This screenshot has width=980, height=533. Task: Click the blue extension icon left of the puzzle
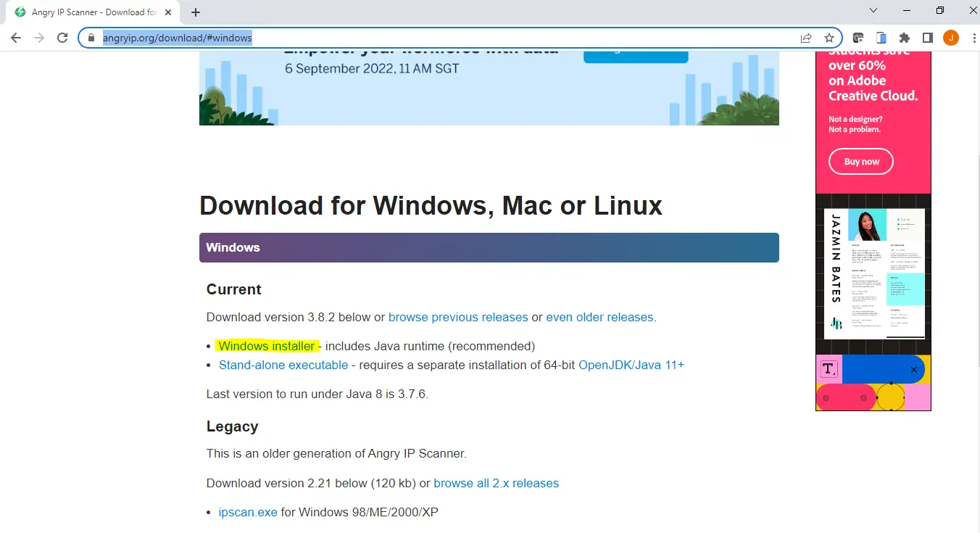point(881,38)
